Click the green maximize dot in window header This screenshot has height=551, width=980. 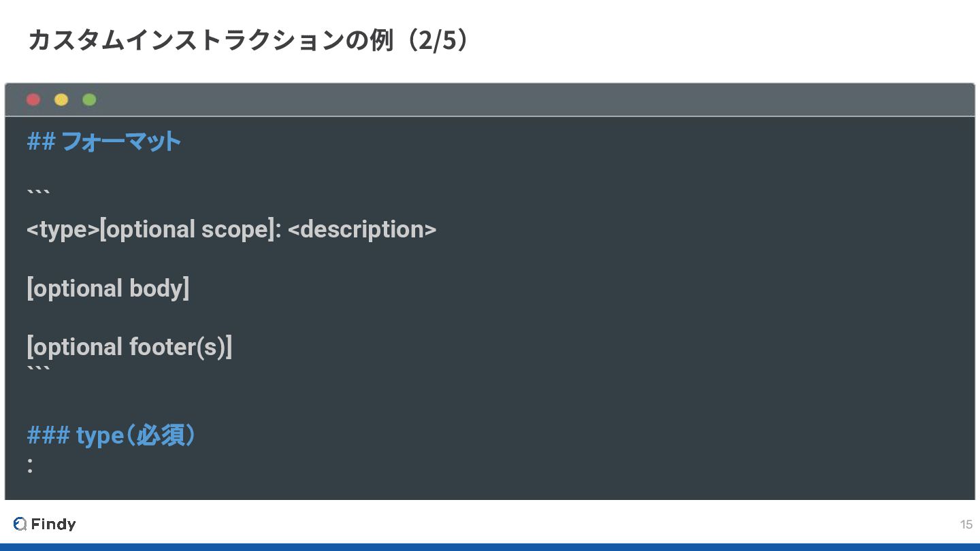[89, 100]
